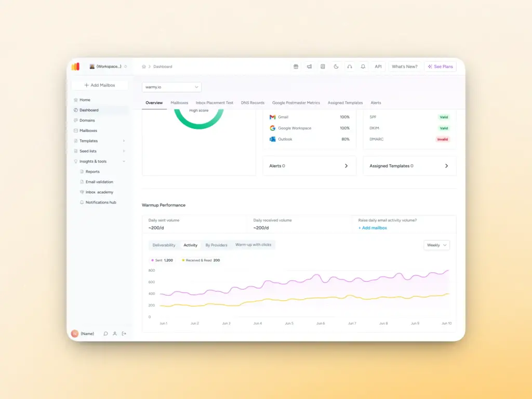Change the Weekly chart interval dropdown
Viewport: 532px width, 399px height.
pos(436,245)
